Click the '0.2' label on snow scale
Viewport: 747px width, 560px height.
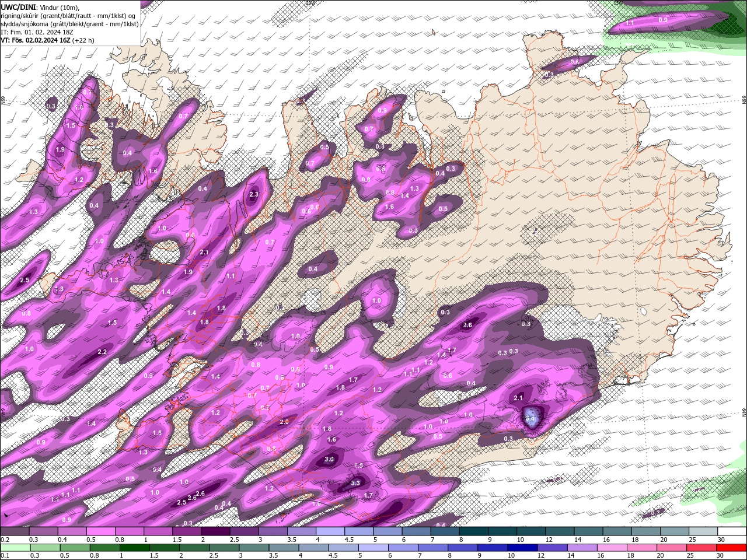[x=5, y=540]
